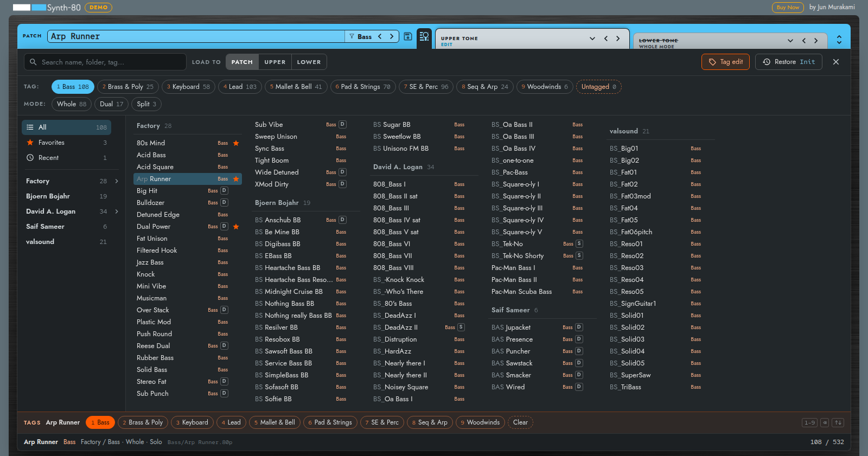
Task: Expand the David A. Logan folder
Action: 116,211
